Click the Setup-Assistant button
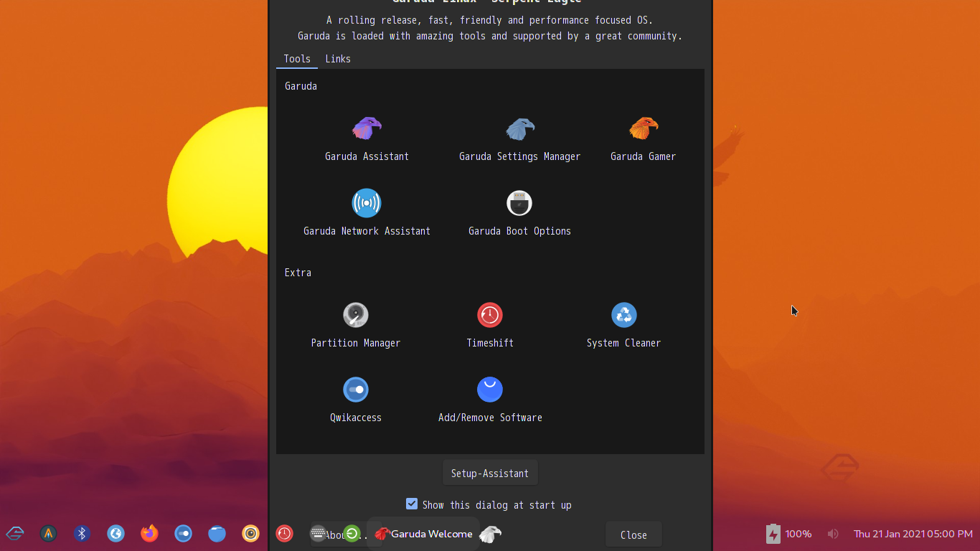Screen dimensions: 980x551 (x=490, y=473)
